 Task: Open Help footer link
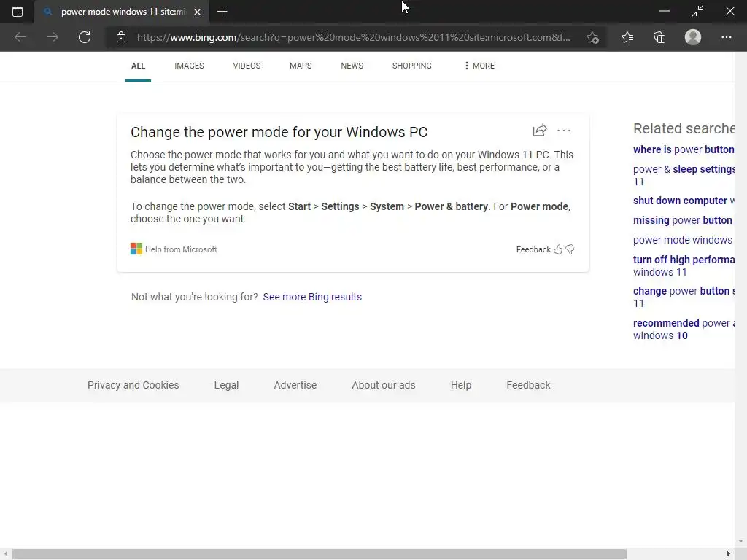coord(461,385)
